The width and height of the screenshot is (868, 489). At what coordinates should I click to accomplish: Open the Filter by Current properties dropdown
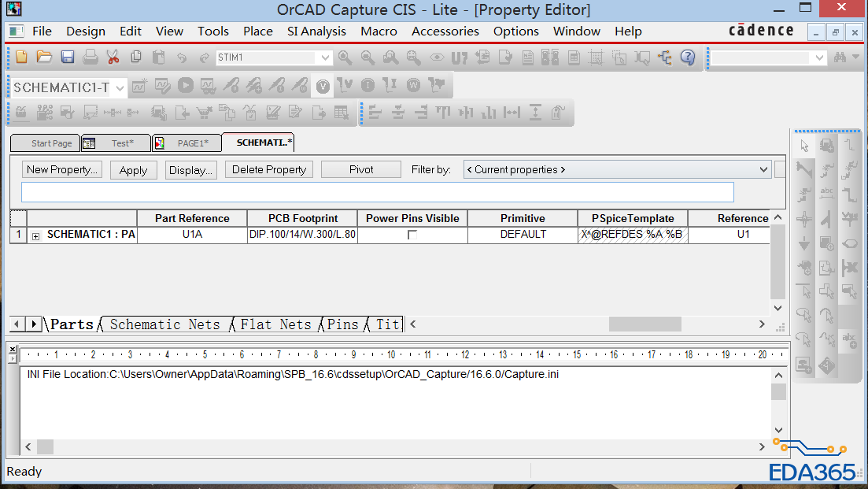(x=763, y=169)
